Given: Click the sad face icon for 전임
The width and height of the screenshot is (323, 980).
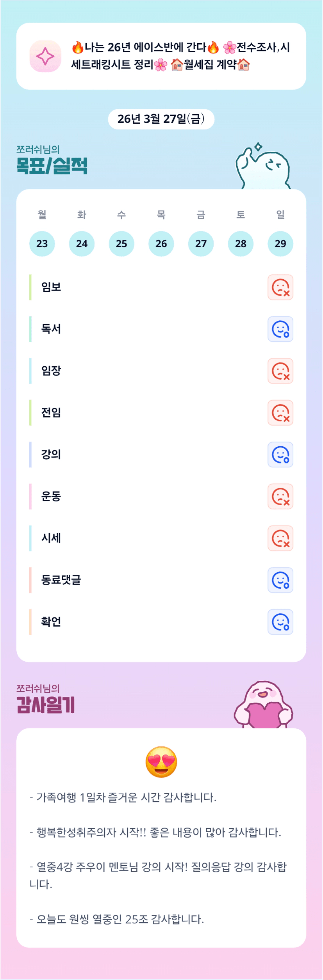Looking at the screenshot, I should 280,413.
